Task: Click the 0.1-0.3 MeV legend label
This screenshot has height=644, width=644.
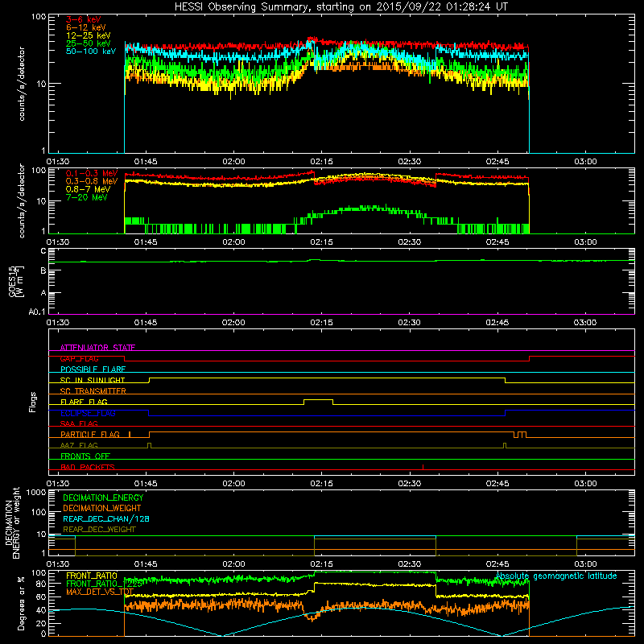Action: click(x=92, y=173)
